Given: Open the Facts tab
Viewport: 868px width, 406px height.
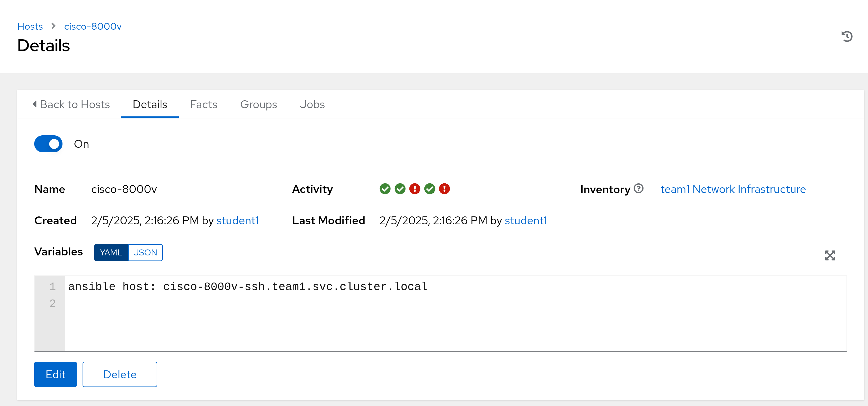Looking at the screenshot, I should point(204,104).
